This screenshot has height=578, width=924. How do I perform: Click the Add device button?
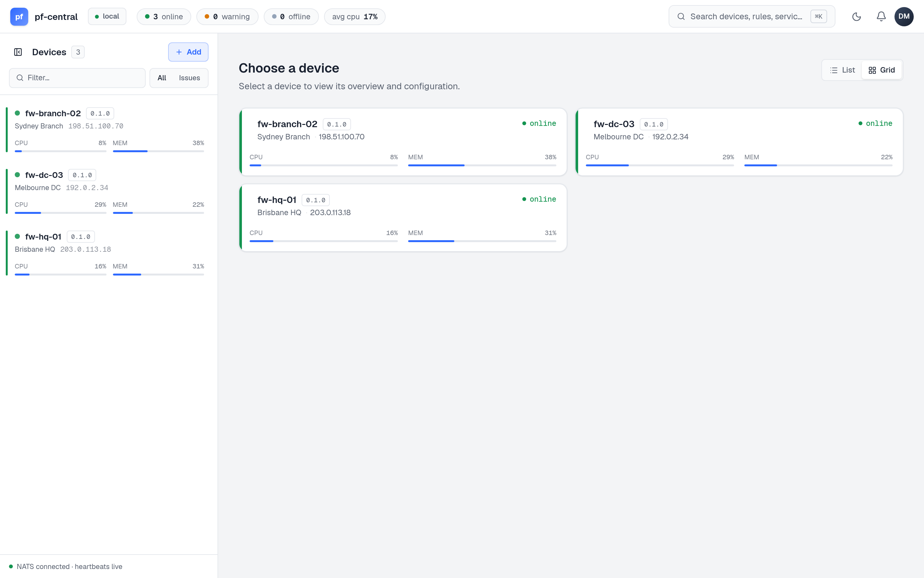tap(188, 52)
